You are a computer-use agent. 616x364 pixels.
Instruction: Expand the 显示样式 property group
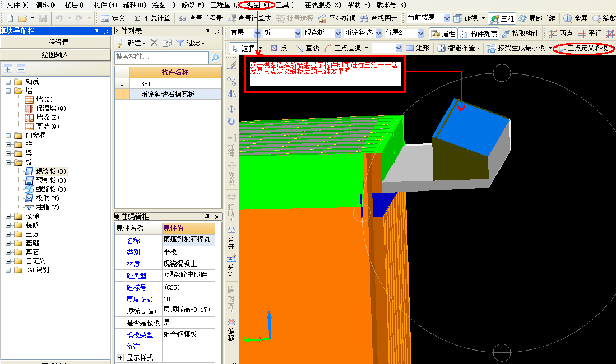[x=120, y=358]
